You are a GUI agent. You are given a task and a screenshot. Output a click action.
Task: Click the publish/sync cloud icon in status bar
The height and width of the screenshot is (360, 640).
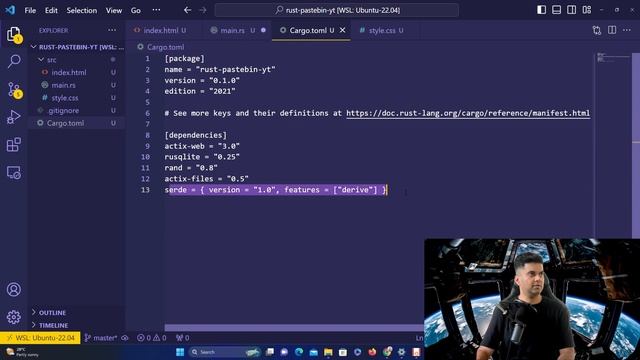point(125,338)
